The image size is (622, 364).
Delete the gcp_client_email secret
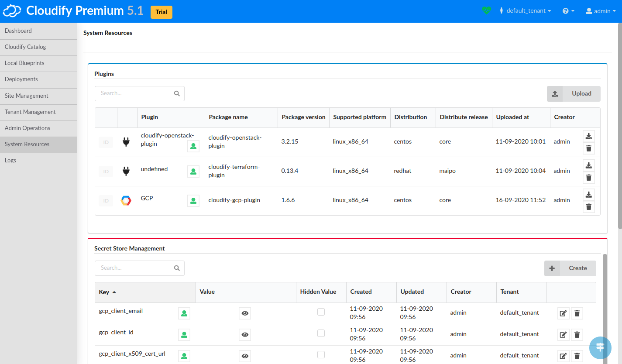[577, 313]
